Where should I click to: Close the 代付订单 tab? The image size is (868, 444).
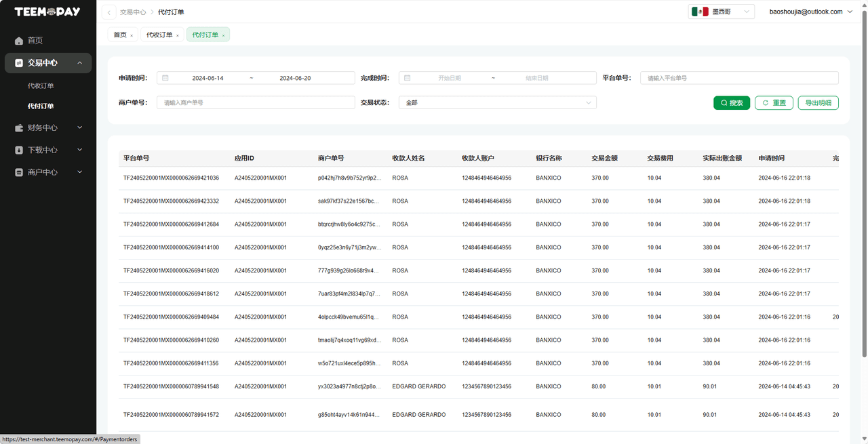[x=224, y=35]
